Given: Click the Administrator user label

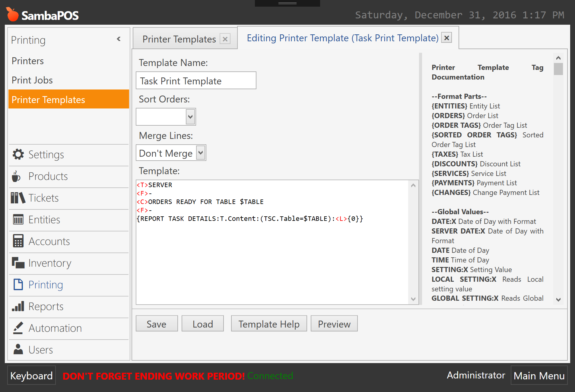Looking at the screenshot, I should pyautogui.click(x=476, y=375).
